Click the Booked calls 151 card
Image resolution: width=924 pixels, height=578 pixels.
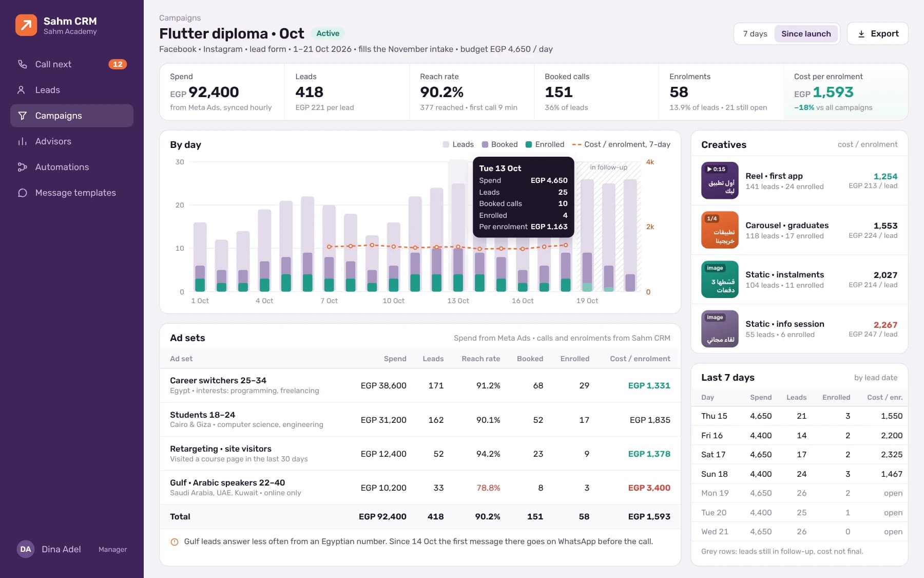click(x=596, y=92)
